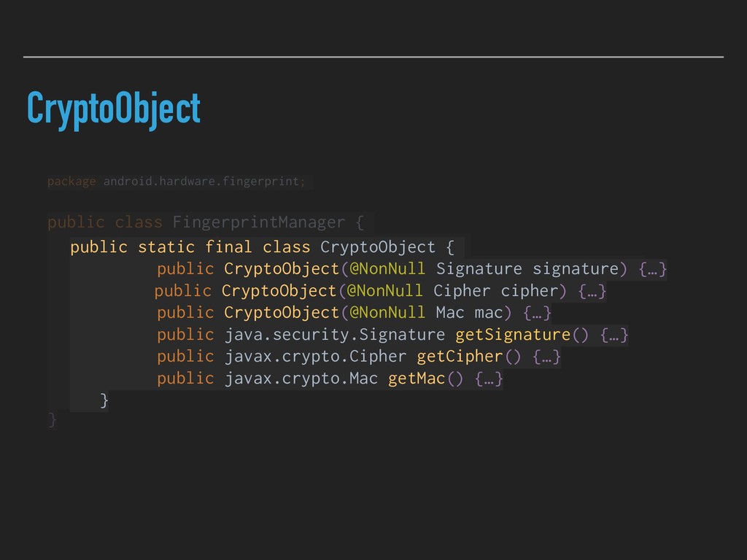The width and height of the screenshot is (747, 560).
Task: Click the dimmed FingerprintManager class declaration
Action: pyautogui.click(x=206, y=222)
